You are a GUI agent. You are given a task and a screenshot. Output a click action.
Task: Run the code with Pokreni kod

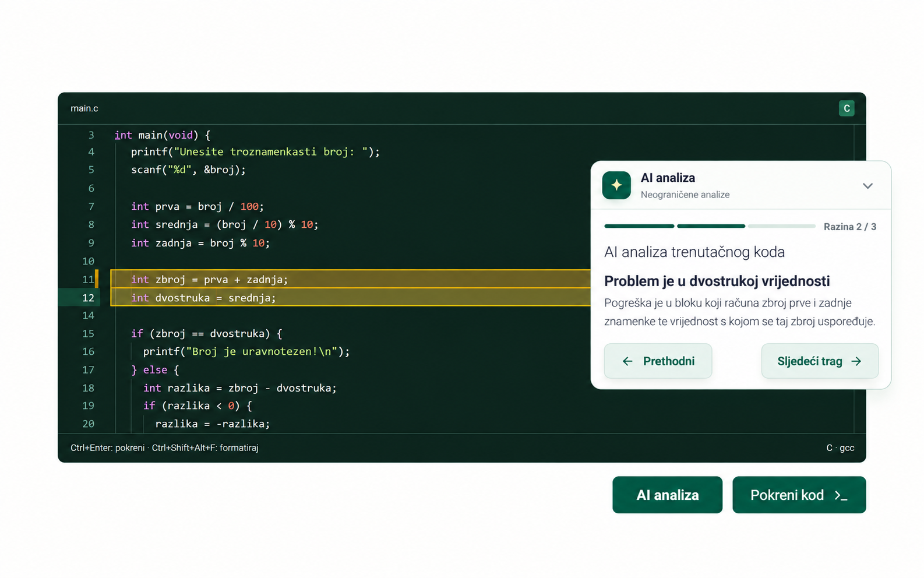coord(799,495)
